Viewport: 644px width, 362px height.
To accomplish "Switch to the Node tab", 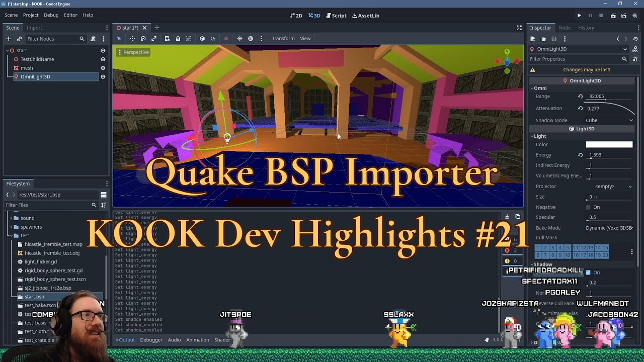I will point(565,28).
